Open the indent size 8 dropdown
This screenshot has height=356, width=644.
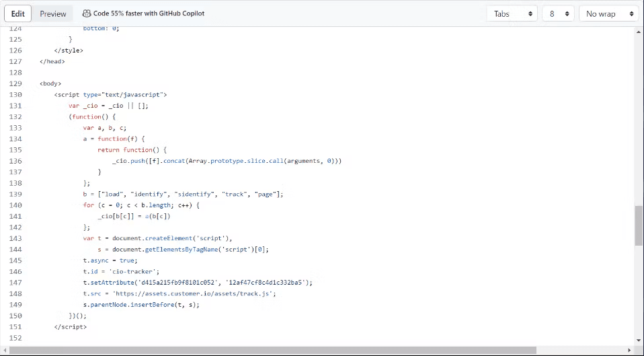(558, 13)
